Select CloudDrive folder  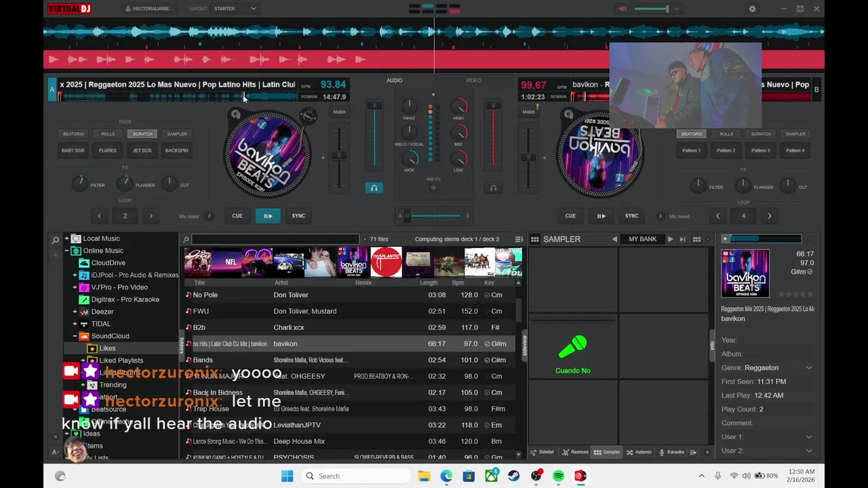coord(108,263)
